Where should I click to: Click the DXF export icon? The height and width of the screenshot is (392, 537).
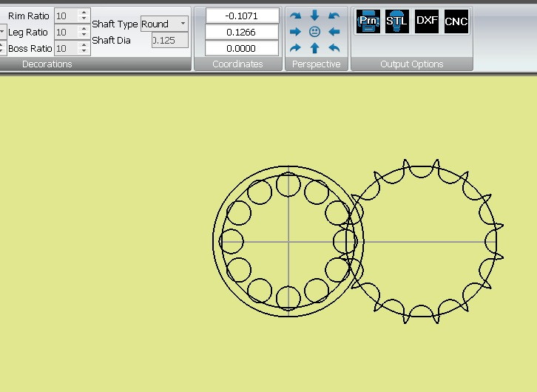pyautogui.click(x=427, y=21)
